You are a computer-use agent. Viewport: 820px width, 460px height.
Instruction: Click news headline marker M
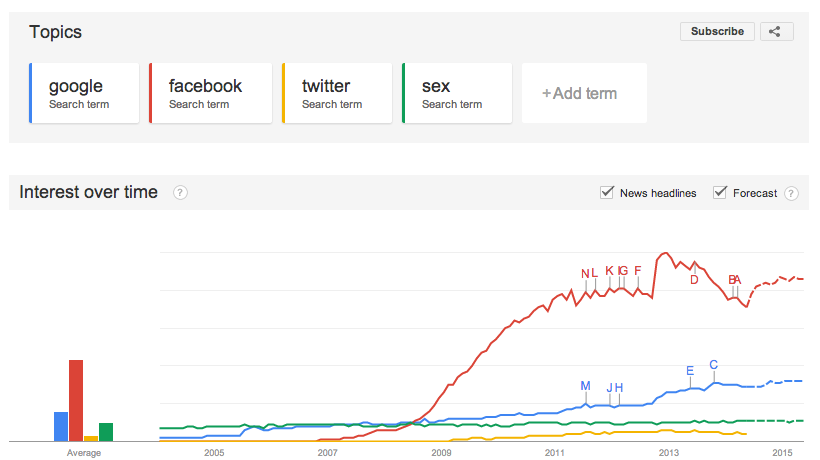click(x=586, y=386)
